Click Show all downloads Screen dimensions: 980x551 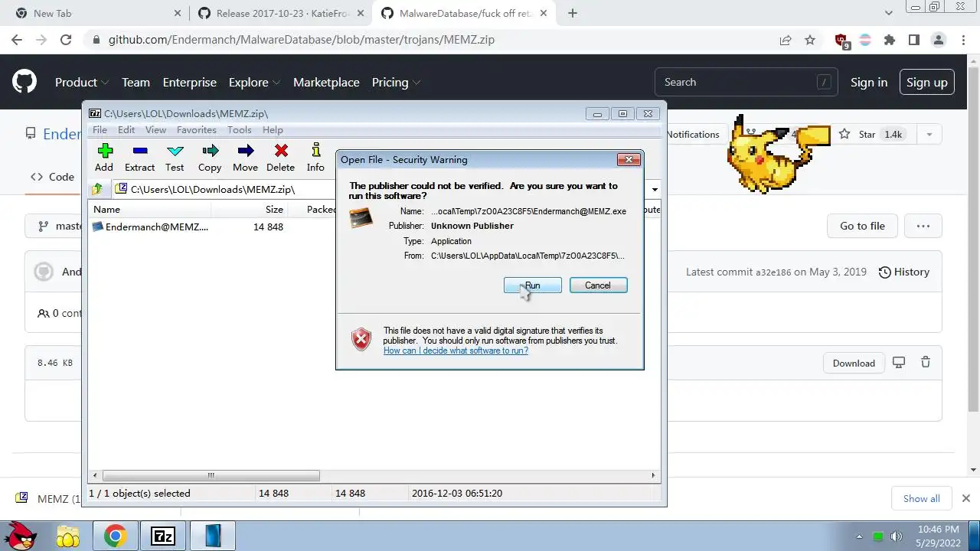tap(921, 498)
